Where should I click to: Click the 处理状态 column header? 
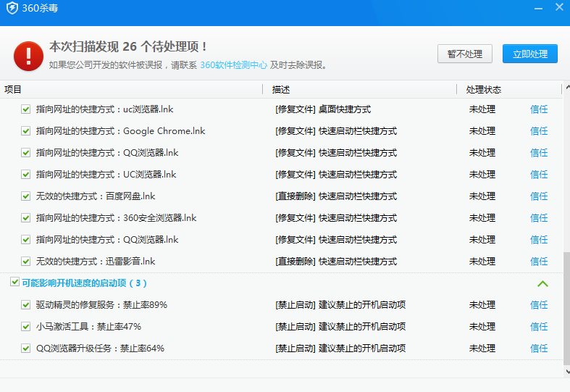pyautogui.click(x=483, y=90)
